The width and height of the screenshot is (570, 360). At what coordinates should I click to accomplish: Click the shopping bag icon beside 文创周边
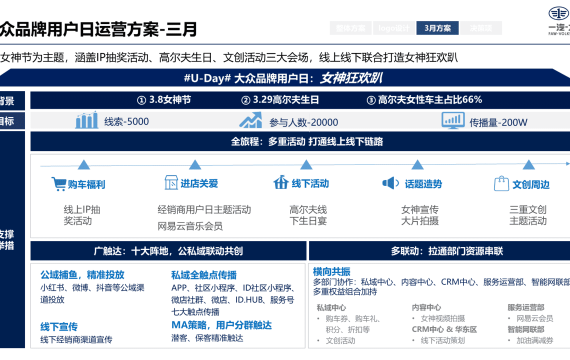pos(501,183)
